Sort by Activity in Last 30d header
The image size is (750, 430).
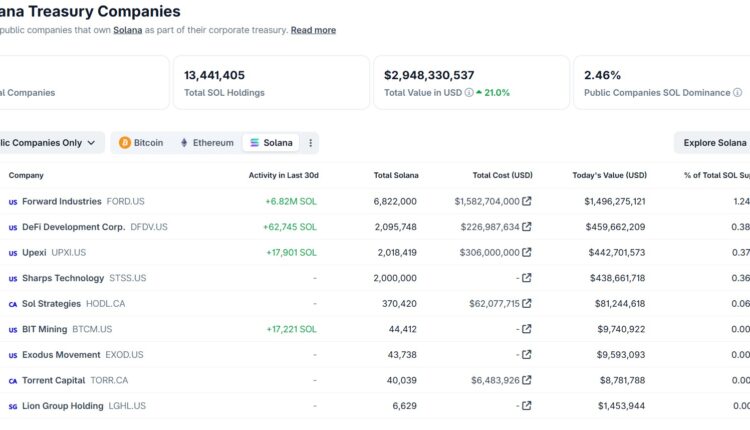click(283, 175)
